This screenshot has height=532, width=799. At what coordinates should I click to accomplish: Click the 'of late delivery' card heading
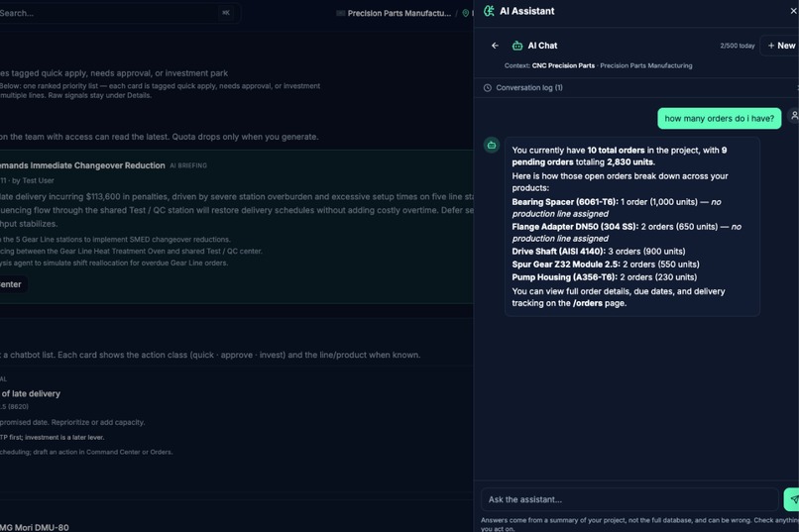(31, 393)
